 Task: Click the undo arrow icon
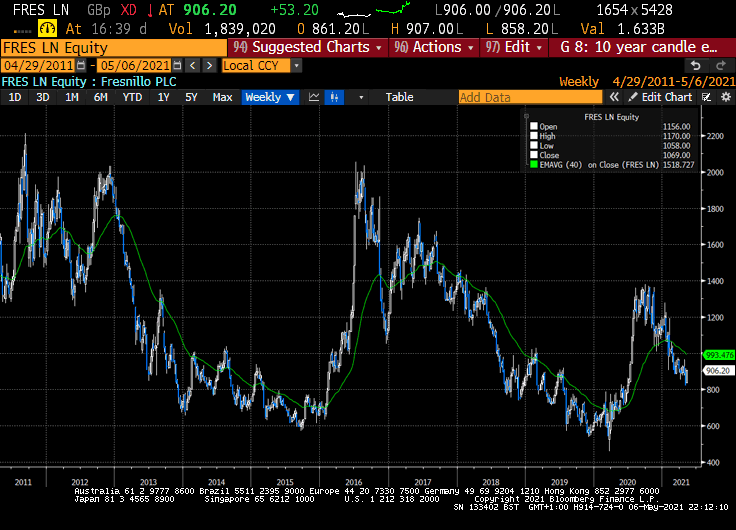696,66
